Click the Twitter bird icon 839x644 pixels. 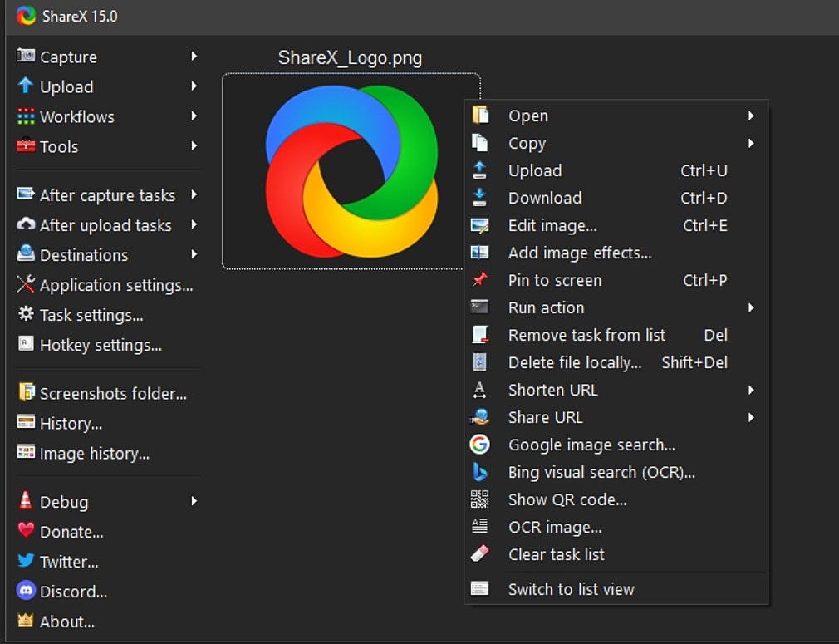tap(26, 561)
